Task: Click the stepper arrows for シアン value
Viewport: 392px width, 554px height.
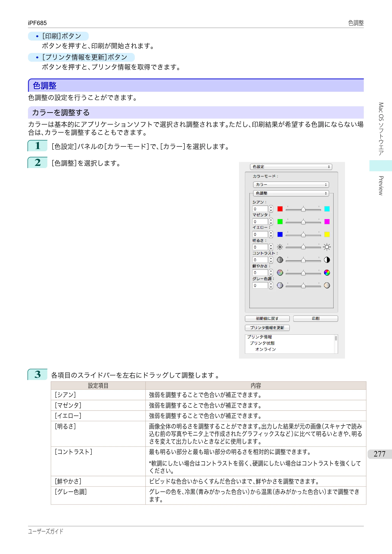Action: 271,209
